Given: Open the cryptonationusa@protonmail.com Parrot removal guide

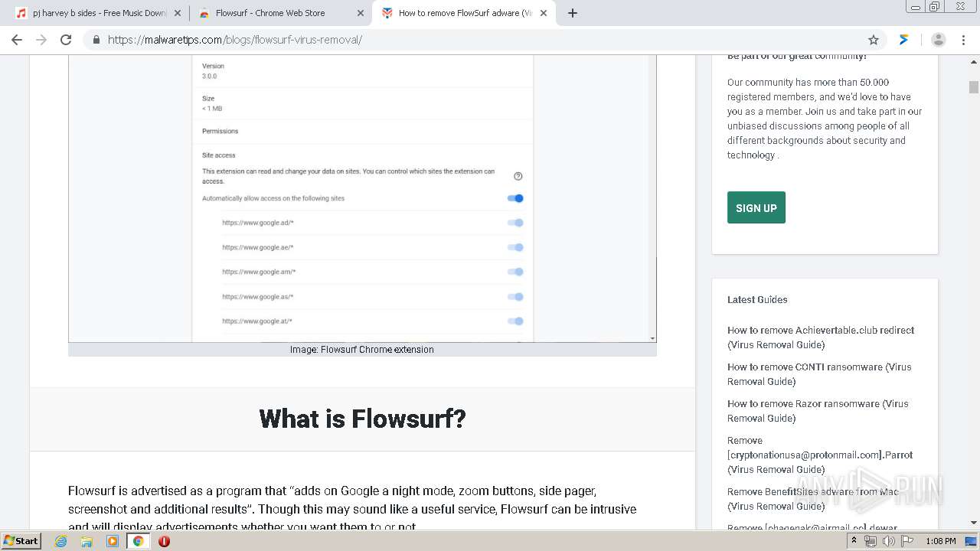Looking at the screenshot, I should click(x=820, y=455).
